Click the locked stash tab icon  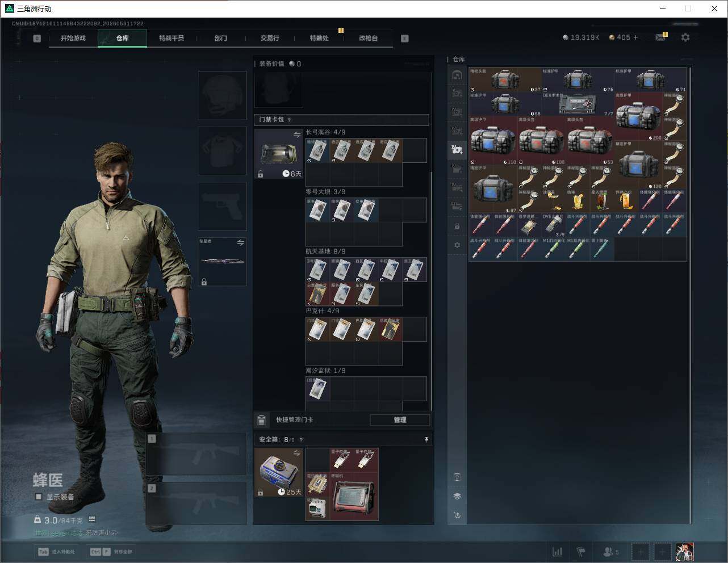[x=457, y=226]
